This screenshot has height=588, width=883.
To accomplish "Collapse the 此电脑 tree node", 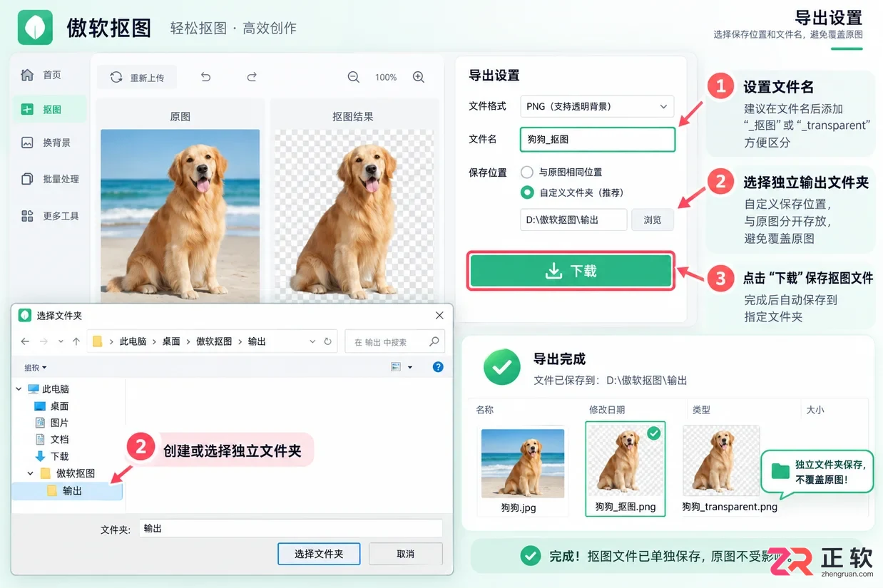I will point(19,389).
